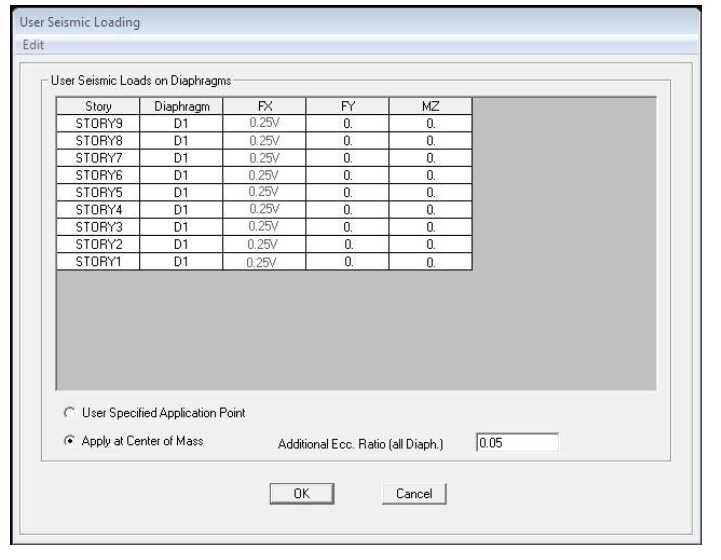Confirm with the OK button

302,493
